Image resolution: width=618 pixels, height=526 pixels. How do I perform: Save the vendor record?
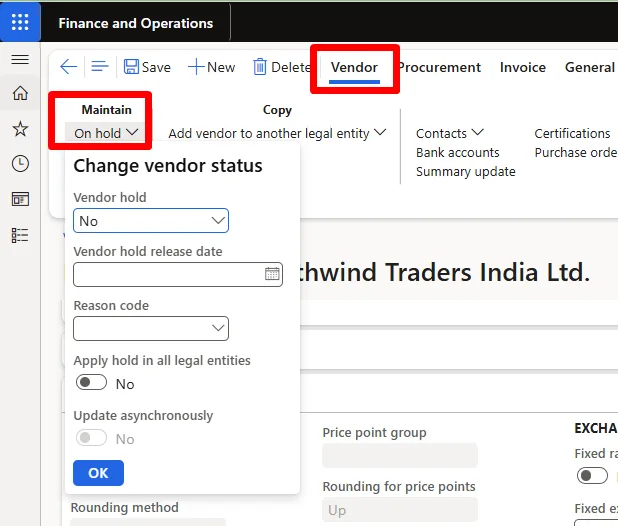coord(147,67)
